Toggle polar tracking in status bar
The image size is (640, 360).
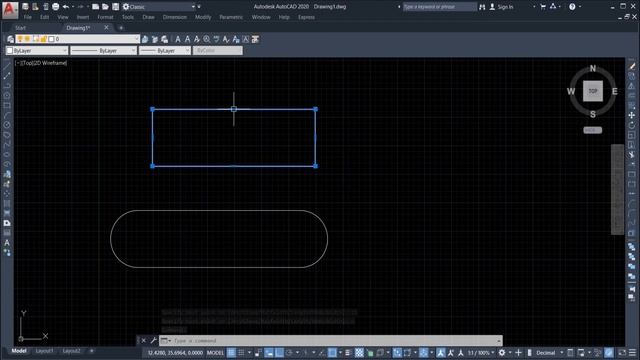289,353
